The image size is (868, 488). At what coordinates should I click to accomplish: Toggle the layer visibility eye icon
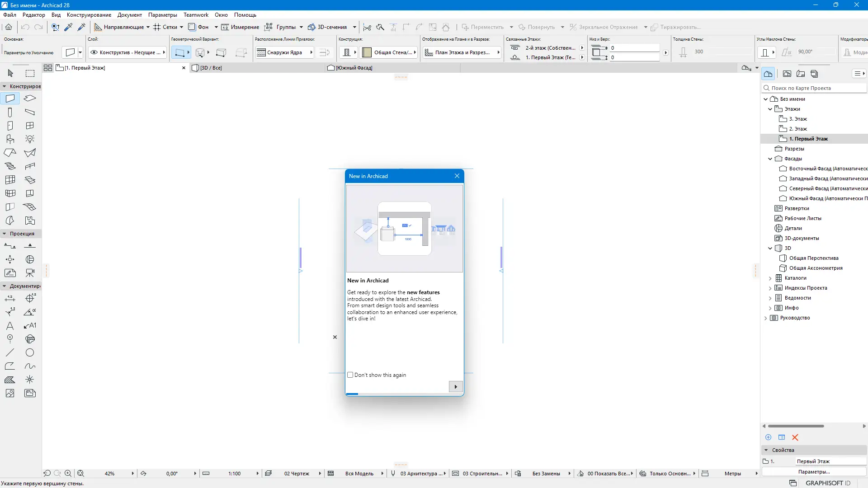(94, 52)
